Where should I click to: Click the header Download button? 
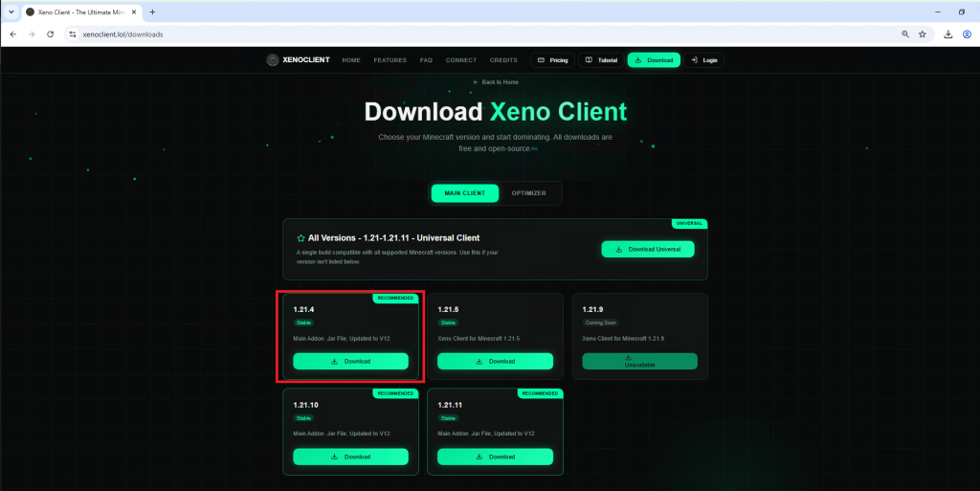pos(654,60)
